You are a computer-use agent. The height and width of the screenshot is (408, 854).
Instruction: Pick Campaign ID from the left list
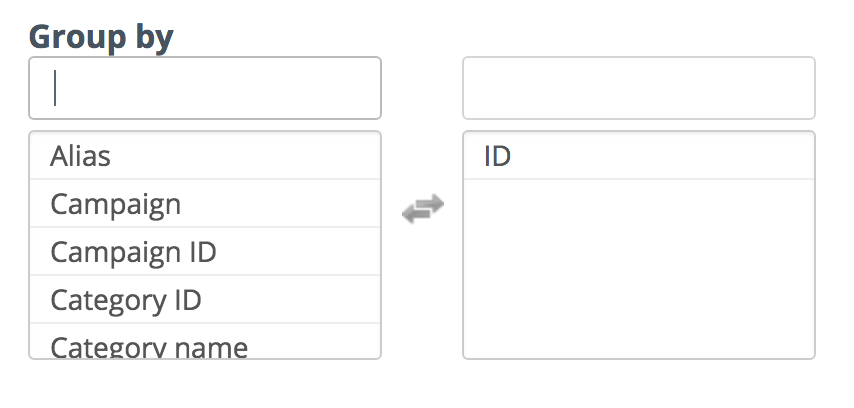205,252
